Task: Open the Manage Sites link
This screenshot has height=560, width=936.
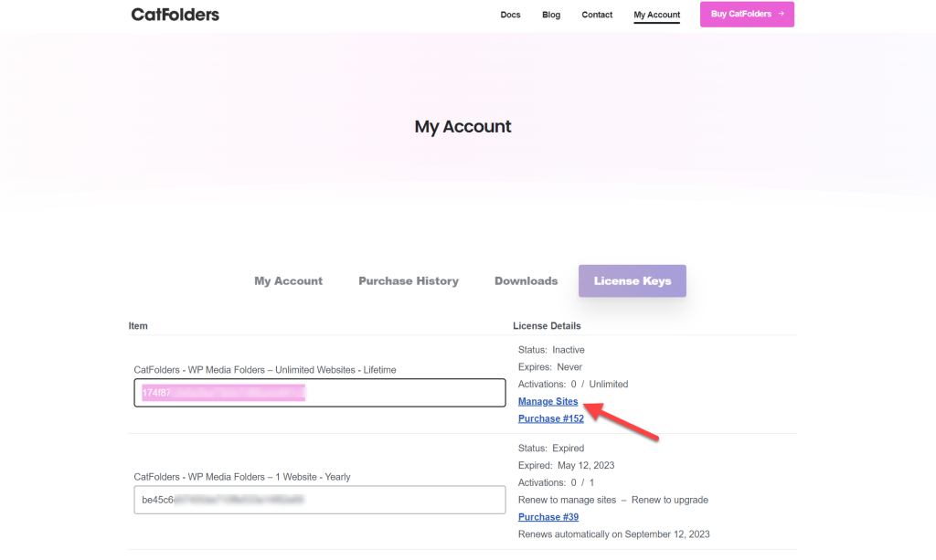Action: [548, 401]
